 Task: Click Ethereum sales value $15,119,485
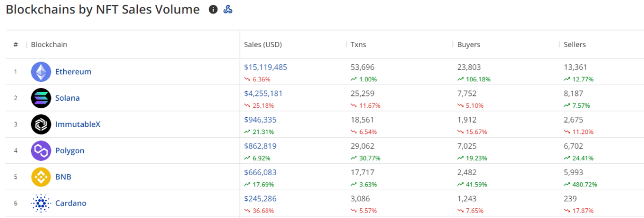(266, 67)
